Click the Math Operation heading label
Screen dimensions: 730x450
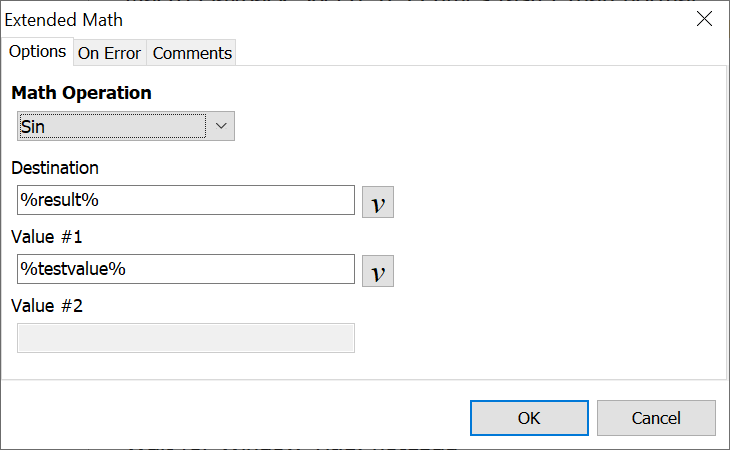click(81, 93)
